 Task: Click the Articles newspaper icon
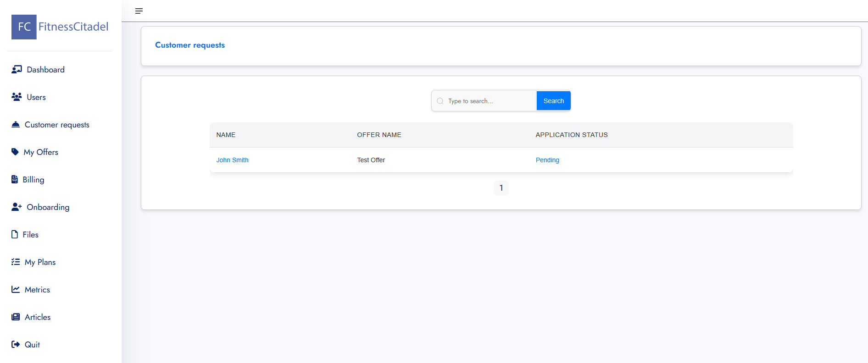[16, 317]
